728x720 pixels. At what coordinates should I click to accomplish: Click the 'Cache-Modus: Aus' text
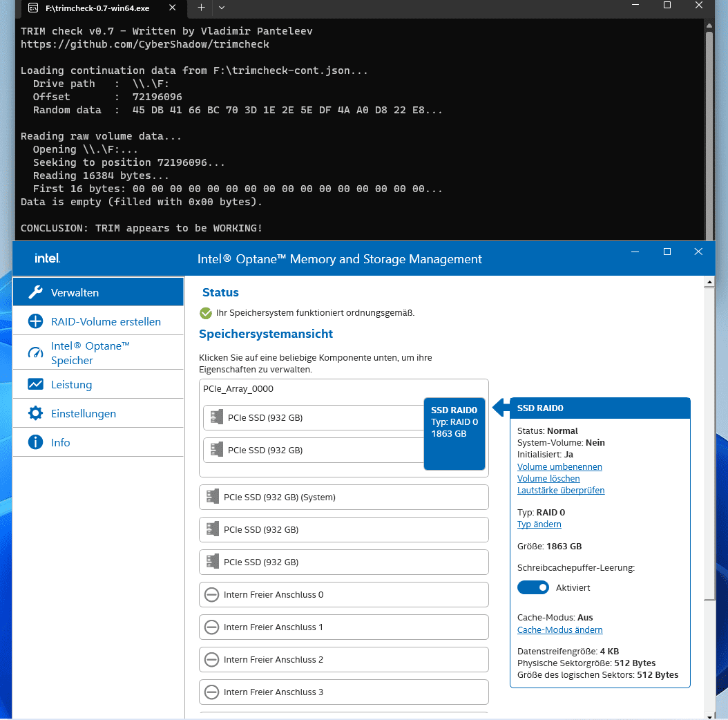tap(555, 617)
